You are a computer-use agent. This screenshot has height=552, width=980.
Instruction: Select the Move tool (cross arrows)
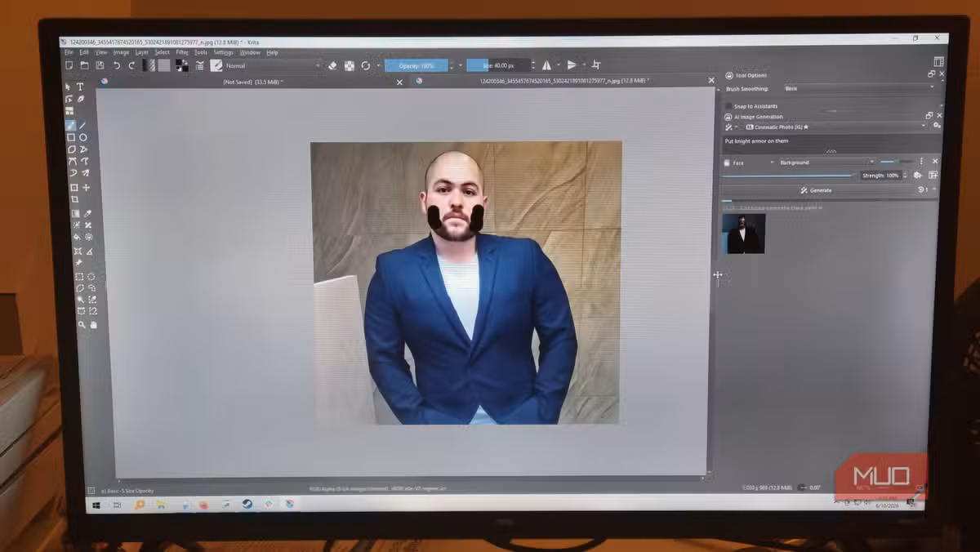pyautogui.click(x=86, y=188)
